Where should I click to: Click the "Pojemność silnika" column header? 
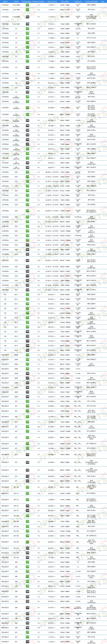click(38, 1)
